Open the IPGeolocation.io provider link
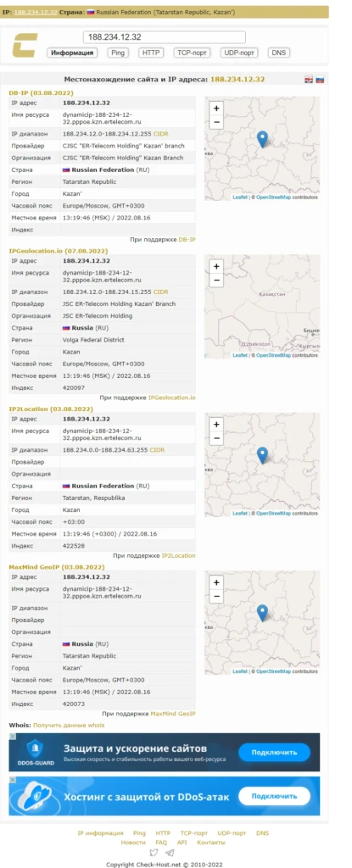 (172, 398)
